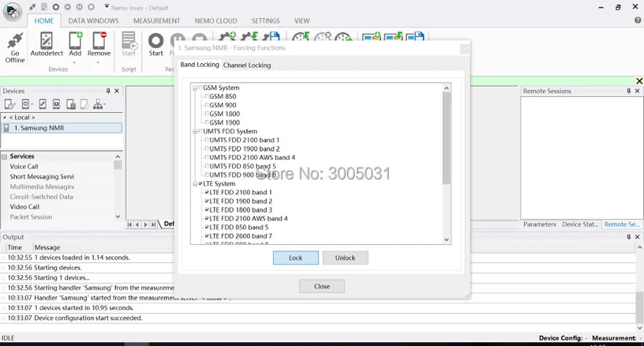The image size is (644, 346).
Task: Select the 1. Samsung NMR device
Action: pyautogui.click(x=62, y=128)
